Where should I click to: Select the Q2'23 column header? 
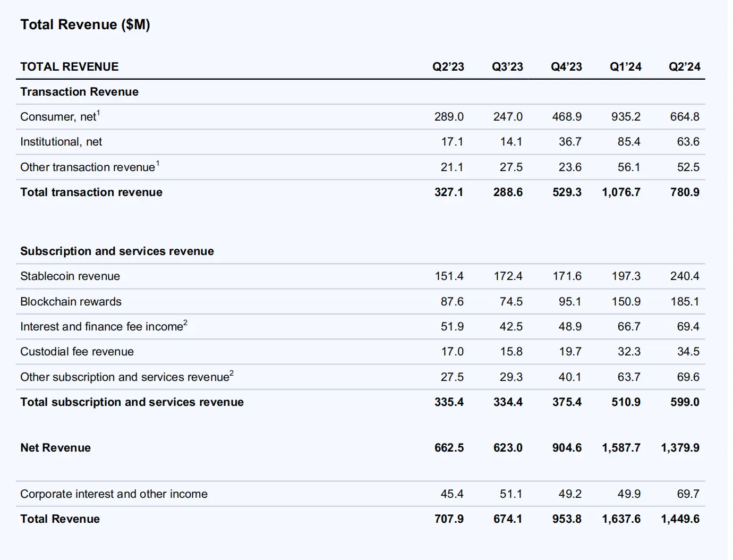[x=448, y=66]
